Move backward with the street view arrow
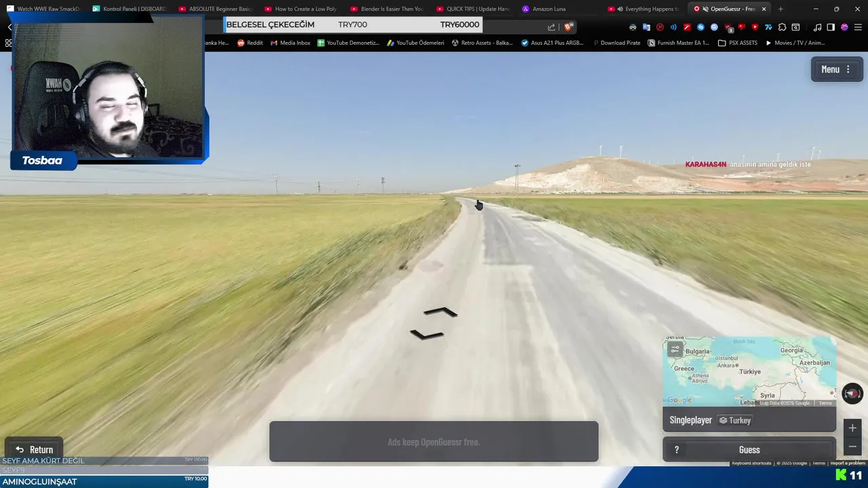The width and height of the screenshot is (868, 488). tap(427, 334)
